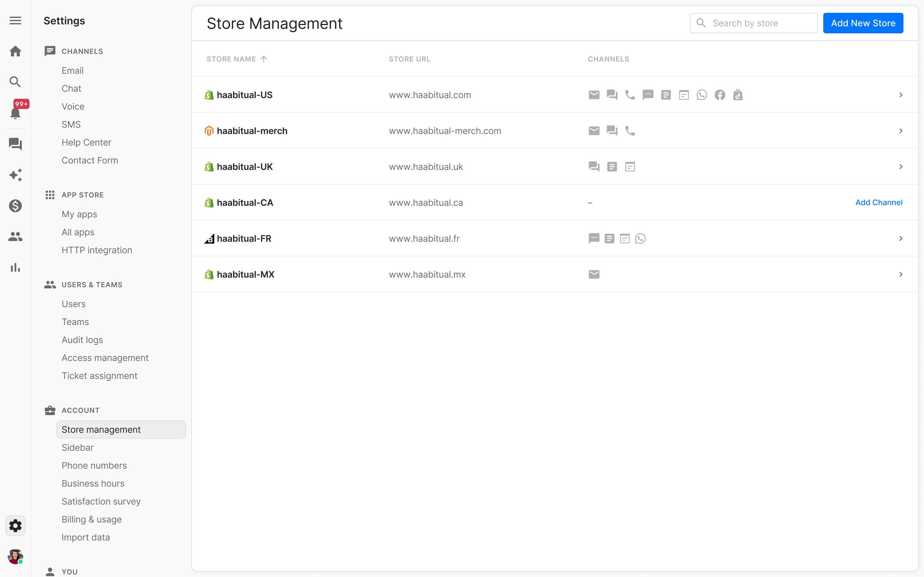The width and height of the screenshot is (924, 577).
Task: Select Business hours in Account menu
Action: (x=93, y=483)
